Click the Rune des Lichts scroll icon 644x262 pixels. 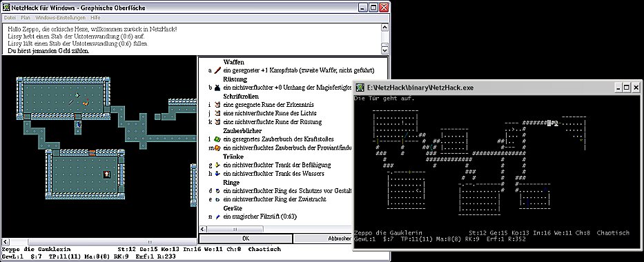(x=217, y=113)
